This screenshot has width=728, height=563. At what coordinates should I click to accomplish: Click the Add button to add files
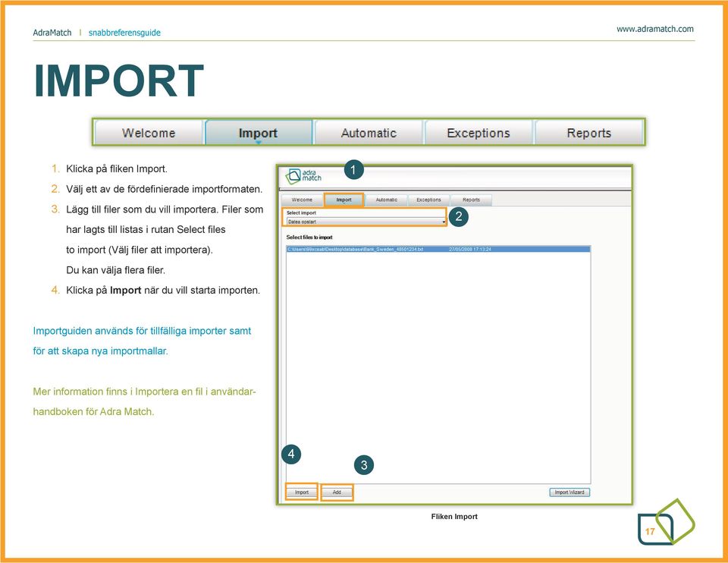click(x=337, y=492)
